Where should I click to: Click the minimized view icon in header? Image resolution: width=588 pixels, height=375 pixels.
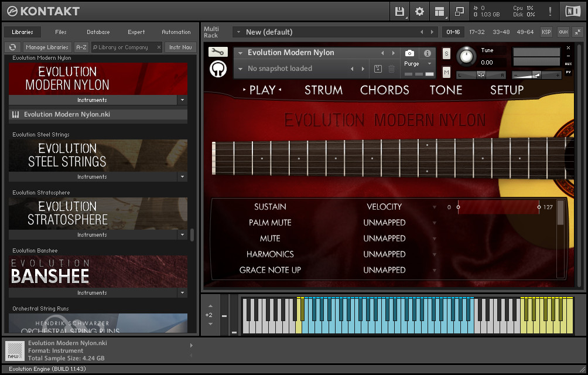459,11
